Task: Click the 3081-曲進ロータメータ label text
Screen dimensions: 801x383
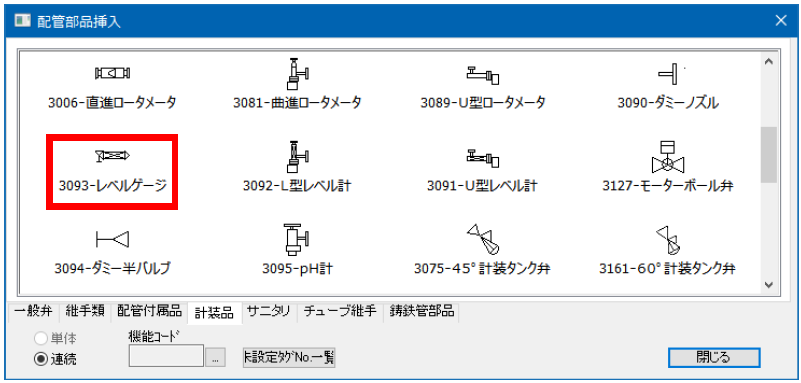Action: 297,103
